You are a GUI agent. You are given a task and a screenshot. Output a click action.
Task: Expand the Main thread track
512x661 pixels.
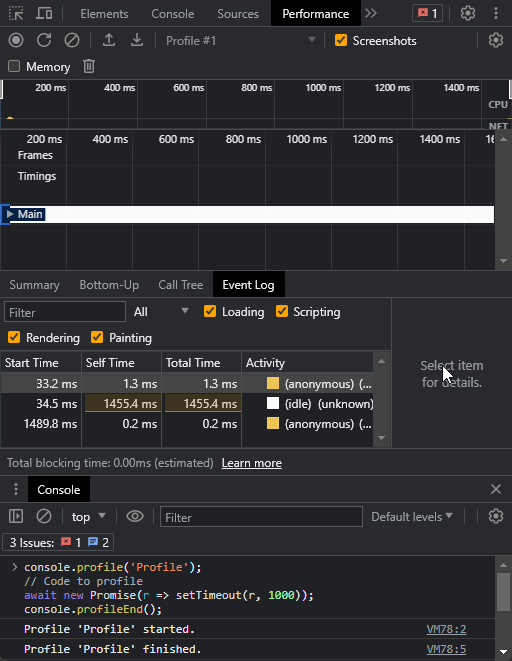10,214
